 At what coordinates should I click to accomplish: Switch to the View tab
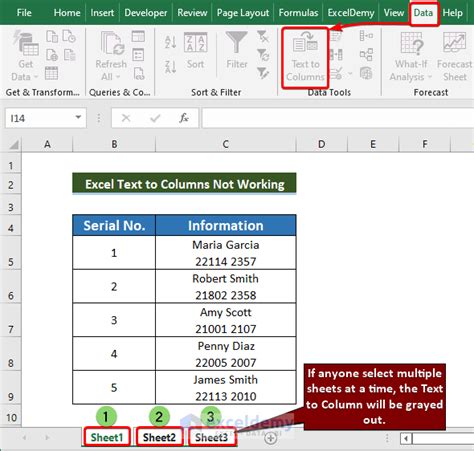(394, 13)
